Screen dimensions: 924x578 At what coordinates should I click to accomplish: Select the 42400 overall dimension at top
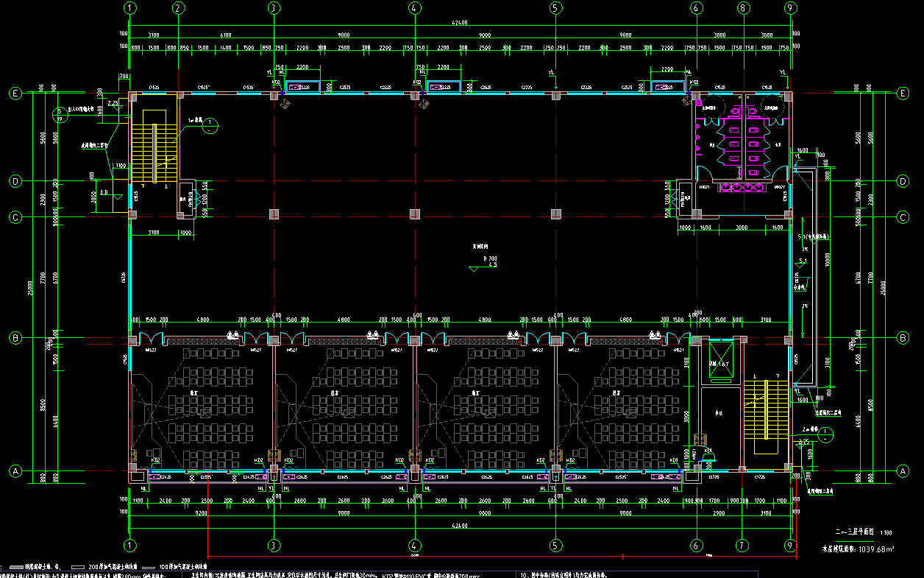click(461, 24)
